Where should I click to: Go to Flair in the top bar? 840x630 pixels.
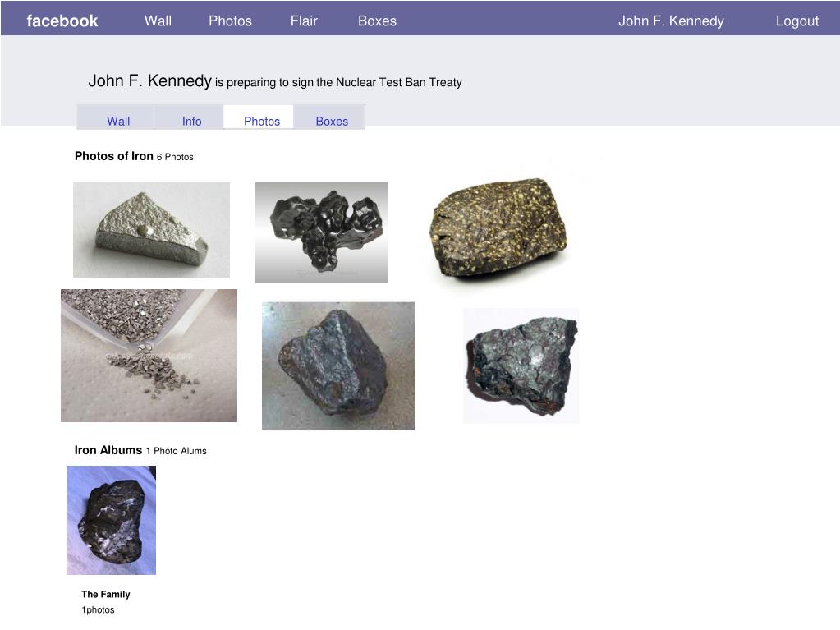click(x=304, y=21)
